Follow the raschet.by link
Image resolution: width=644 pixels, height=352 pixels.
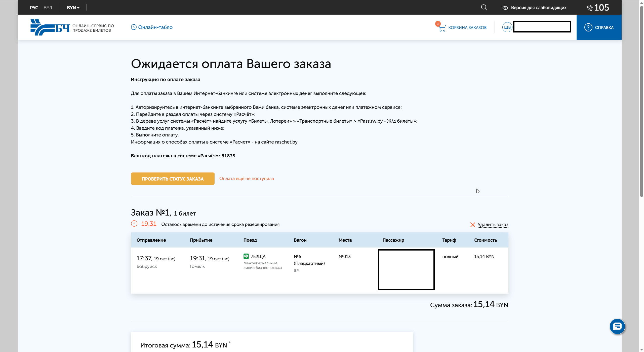click(x=286, y=142)
